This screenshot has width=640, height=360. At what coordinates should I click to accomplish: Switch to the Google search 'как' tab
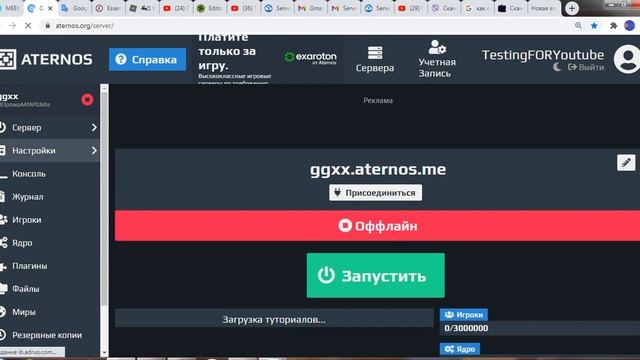478,8
